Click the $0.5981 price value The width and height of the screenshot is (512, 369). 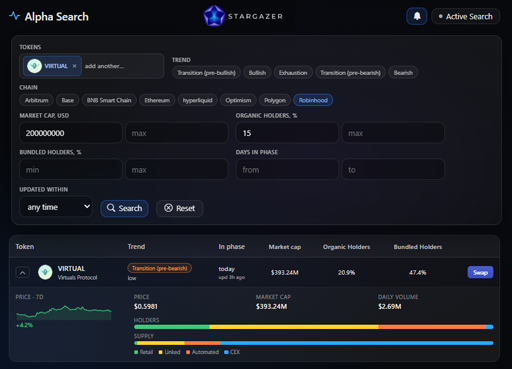(146, 306)
